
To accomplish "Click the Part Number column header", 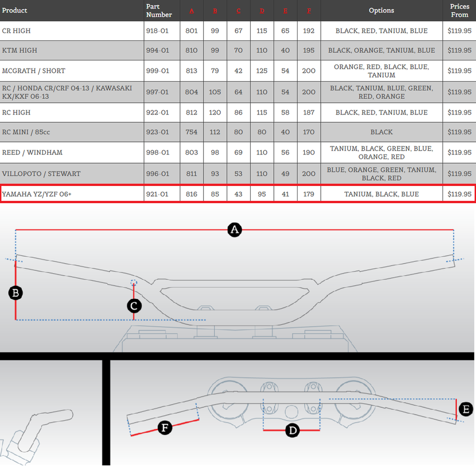I will pyautogui.click(x=159, y=11).
